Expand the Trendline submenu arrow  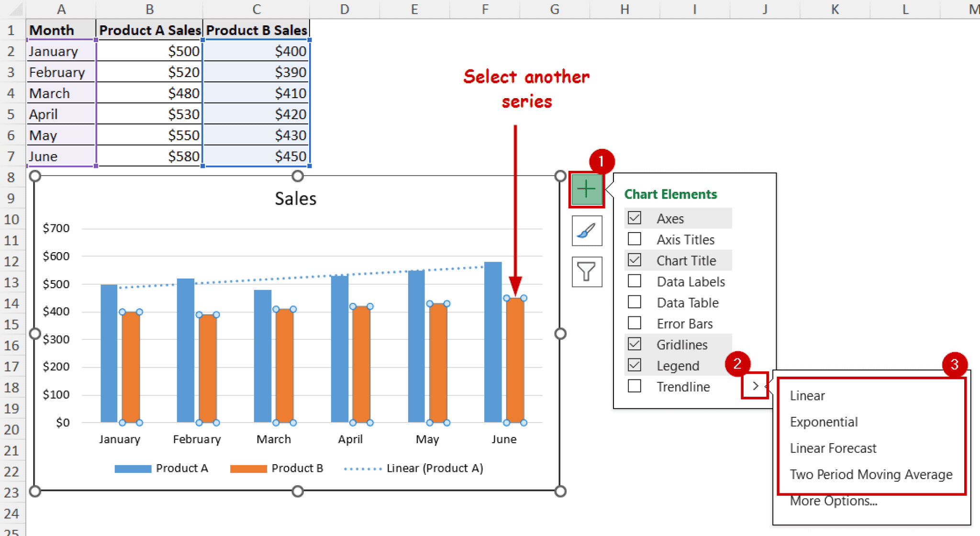(755, 386)
